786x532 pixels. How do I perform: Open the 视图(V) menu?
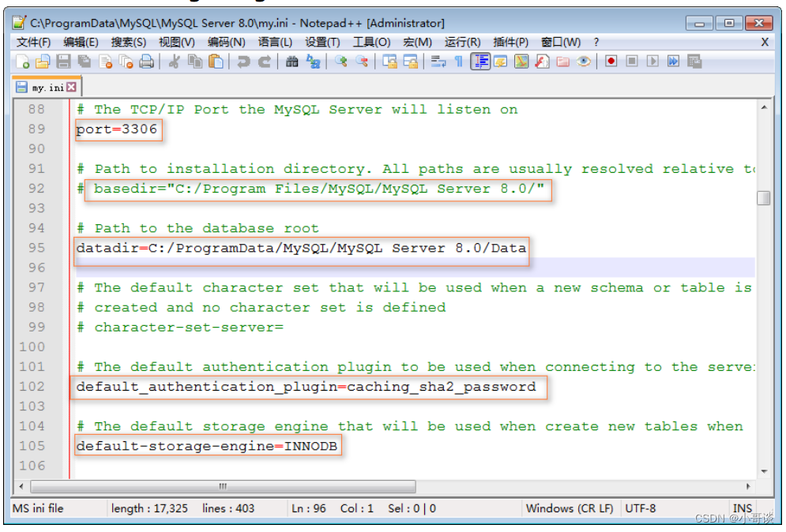click(x=176, y=42)
